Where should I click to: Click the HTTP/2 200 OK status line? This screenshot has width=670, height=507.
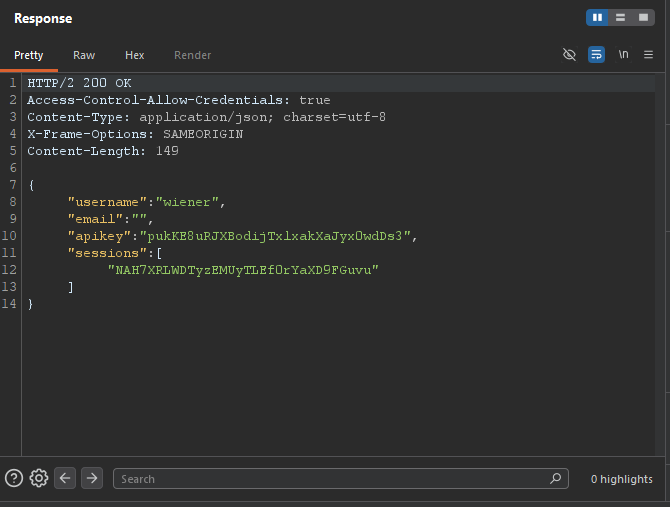[79, 83]
